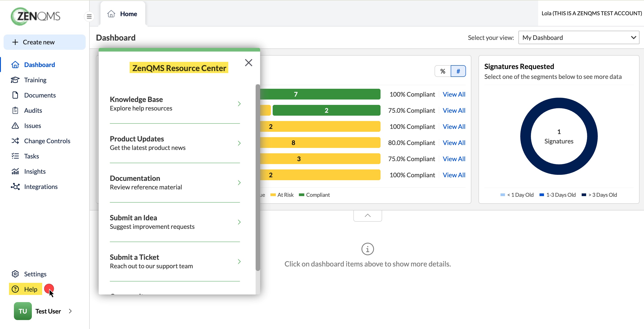Image resolution: width=644 pixels, height=329 pixels.
Task: Open Product Updates news entry
Action: (x=175, y=143)
